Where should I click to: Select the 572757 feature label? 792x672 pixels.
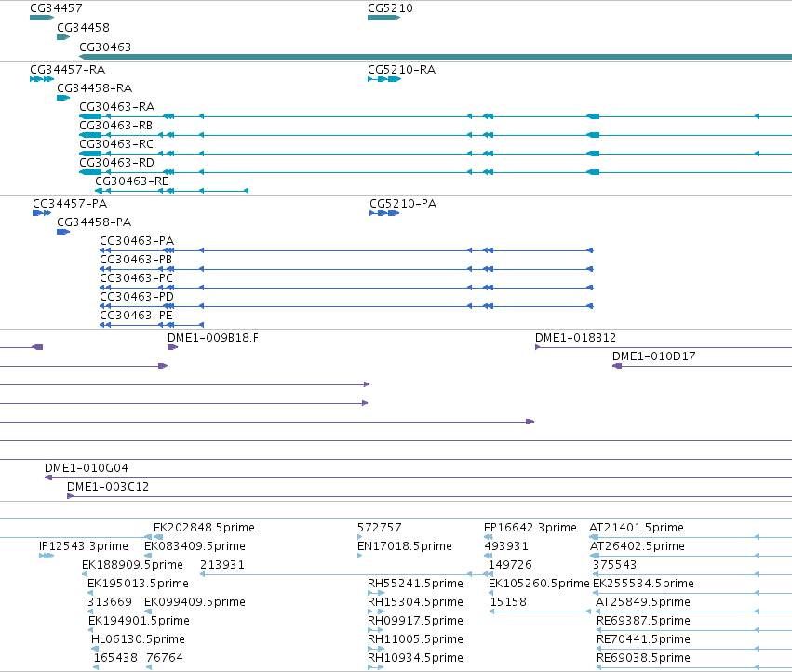pyautogui.click(x=380, y=528)
